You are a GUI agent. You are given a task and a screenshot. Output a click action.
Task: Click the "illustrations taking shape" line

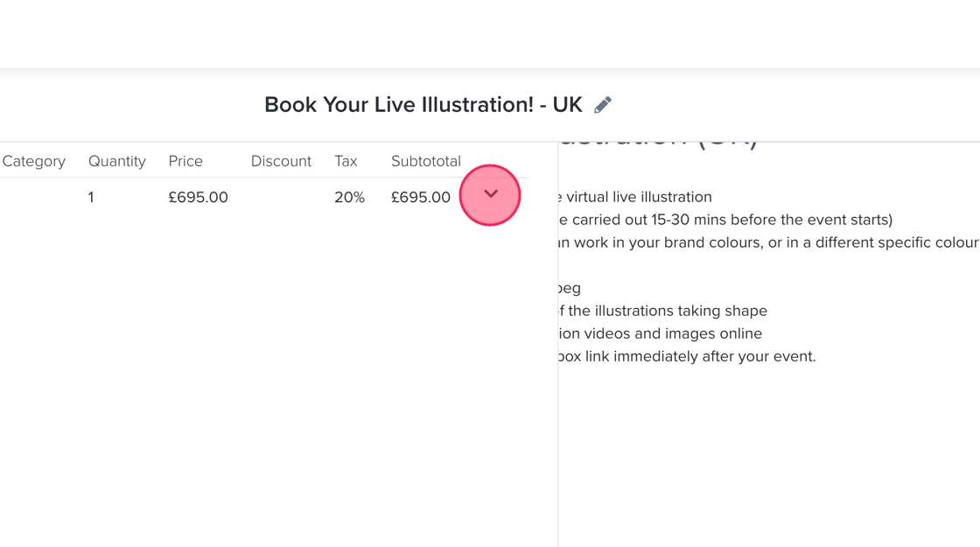click(665, 311)
